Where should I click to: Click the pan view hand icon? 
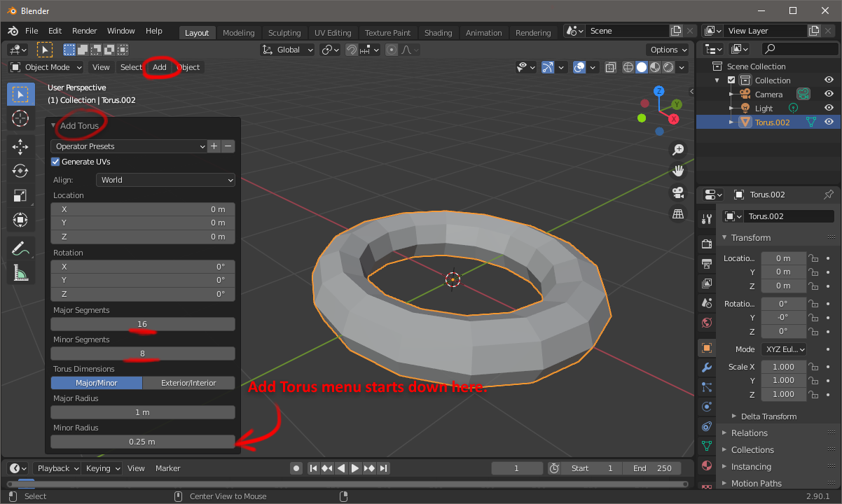[x=677, y=171]
